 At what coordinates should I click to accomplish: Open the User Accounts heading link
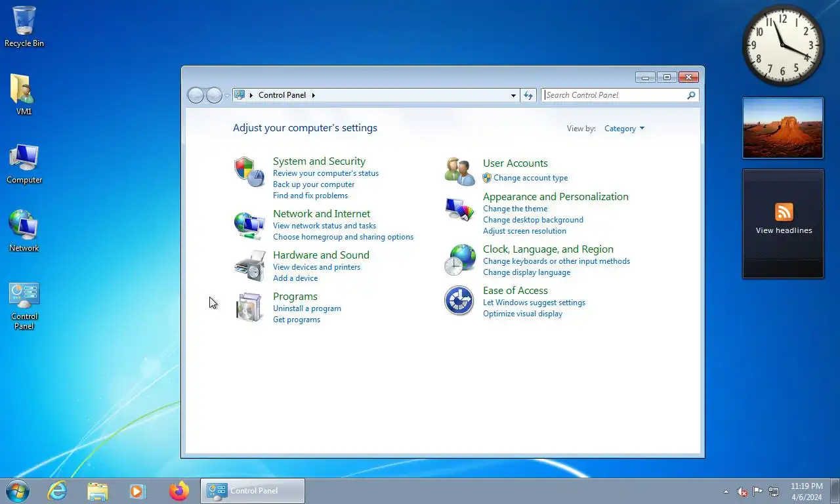click(515, 163)
